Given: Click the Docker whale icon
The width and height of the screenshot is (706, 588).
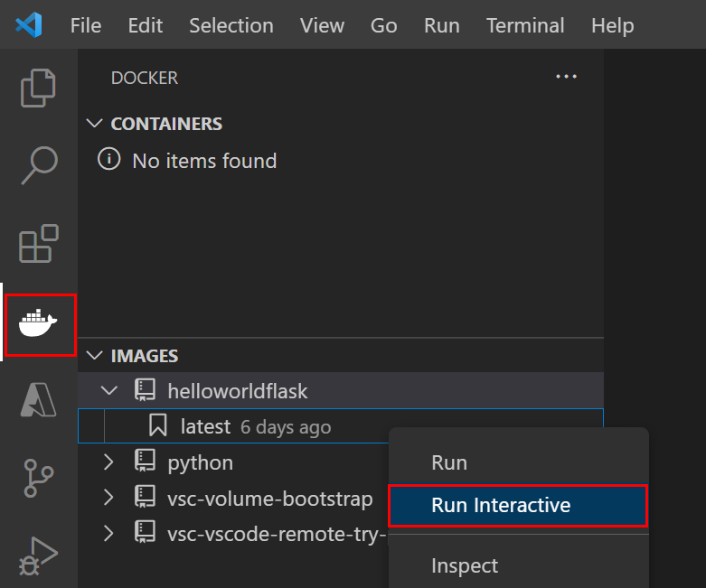Looking at the screenshot, I should click(x=39, y=323).
